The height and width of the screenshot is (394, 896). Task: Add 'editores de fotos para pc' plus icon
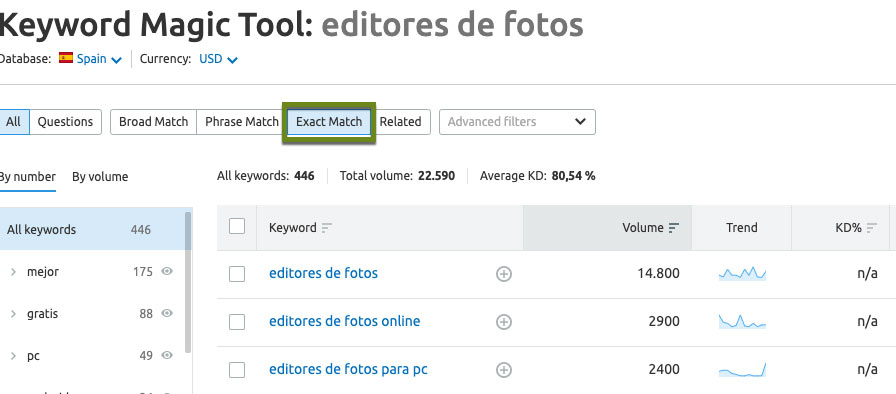pos(503,371)
